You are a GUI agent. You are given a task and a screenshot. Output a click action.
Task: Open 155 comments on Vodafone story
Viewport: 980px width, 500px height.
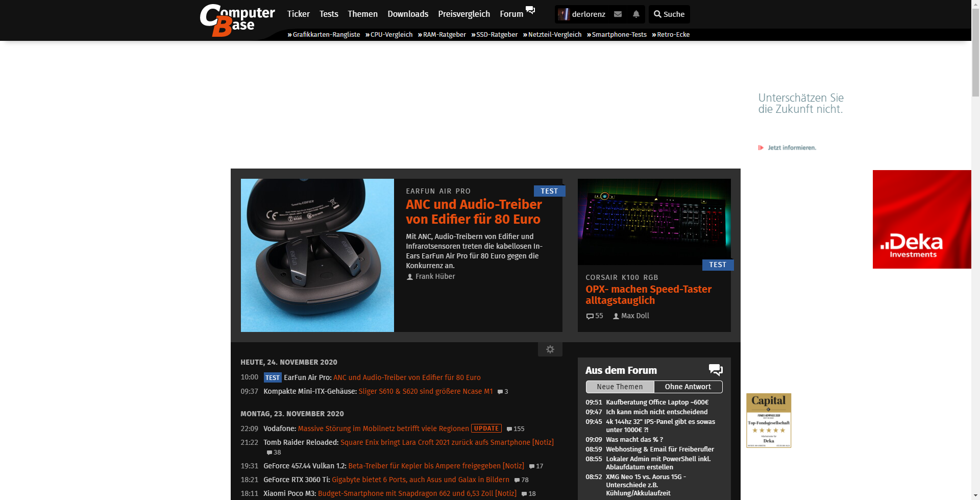[x=516, y=429]
